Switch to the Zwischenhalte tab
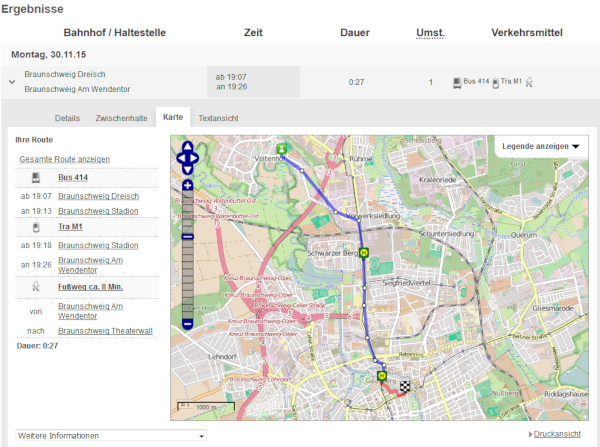The image size is (600, 447). (x=121, y=118)
